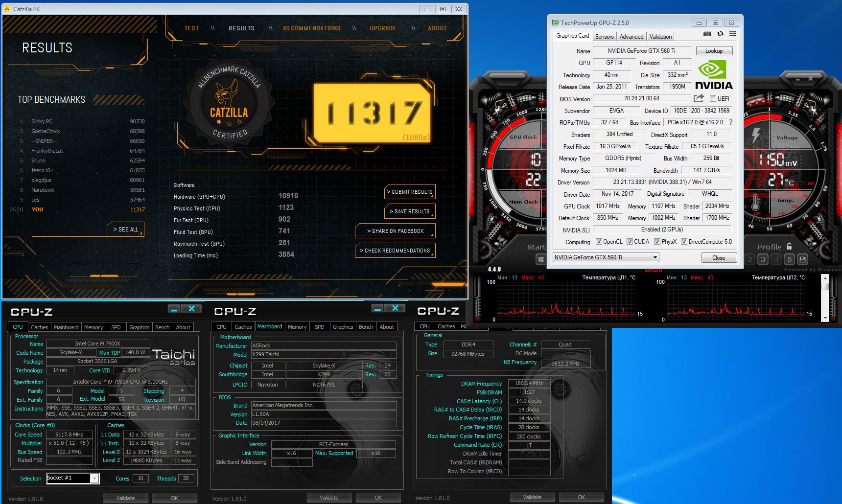
Task: Select Afterburner profile slot 3
Action: click(x=763, y=259)
